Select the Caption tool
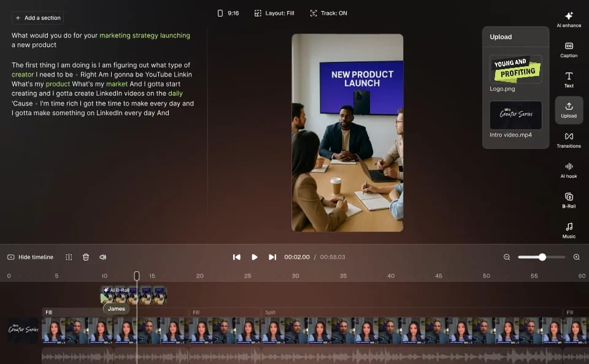The image size is (589, 364). pyautogui.click(x=568, y=49)
